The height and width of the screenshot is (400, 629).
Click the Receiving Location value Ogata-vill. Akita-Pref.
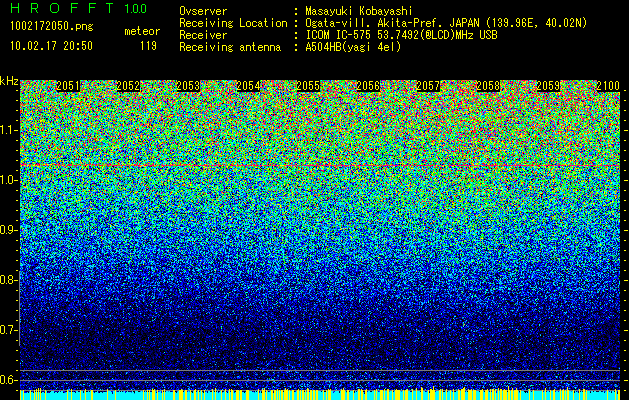(x=375, y=23)
